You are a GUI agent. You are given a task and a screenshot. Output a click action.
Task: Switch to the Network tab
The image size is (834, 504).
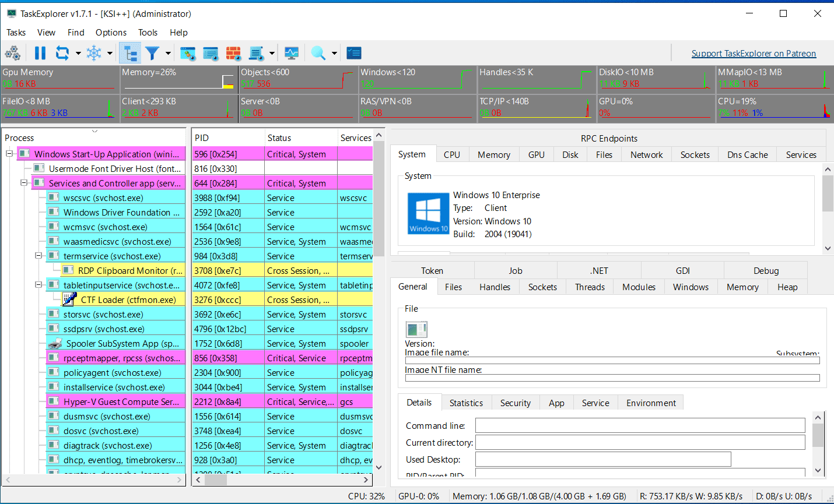pyautogui.click(x=646, y=154)
